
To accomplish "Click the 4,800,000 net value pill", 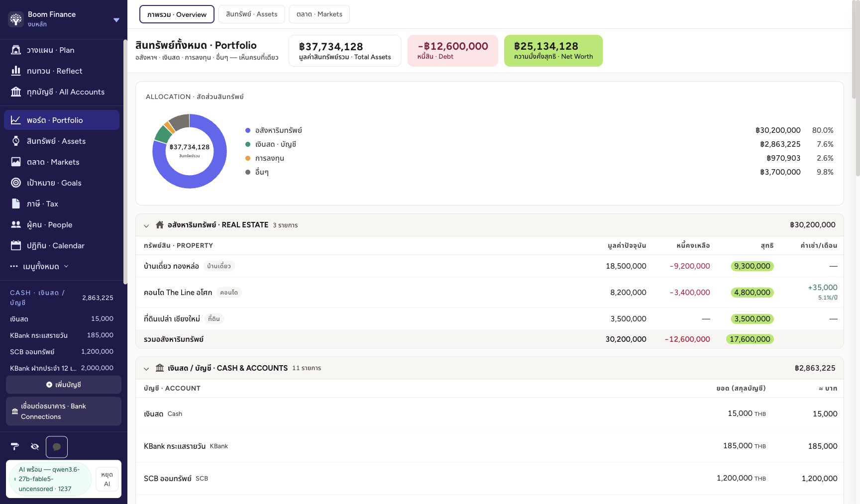I will pos(752,293).
